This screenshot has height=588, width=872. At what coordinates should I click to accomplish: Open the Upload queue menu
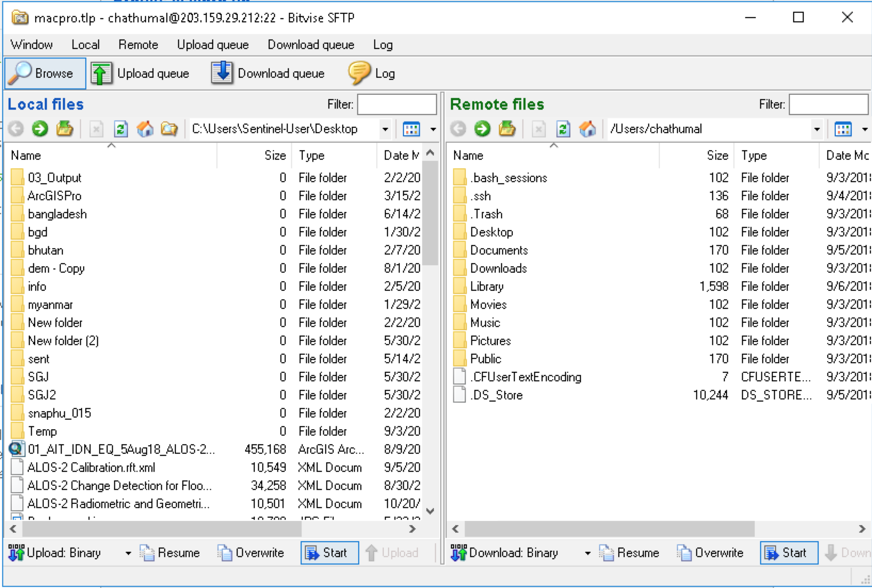pos(213,45)
